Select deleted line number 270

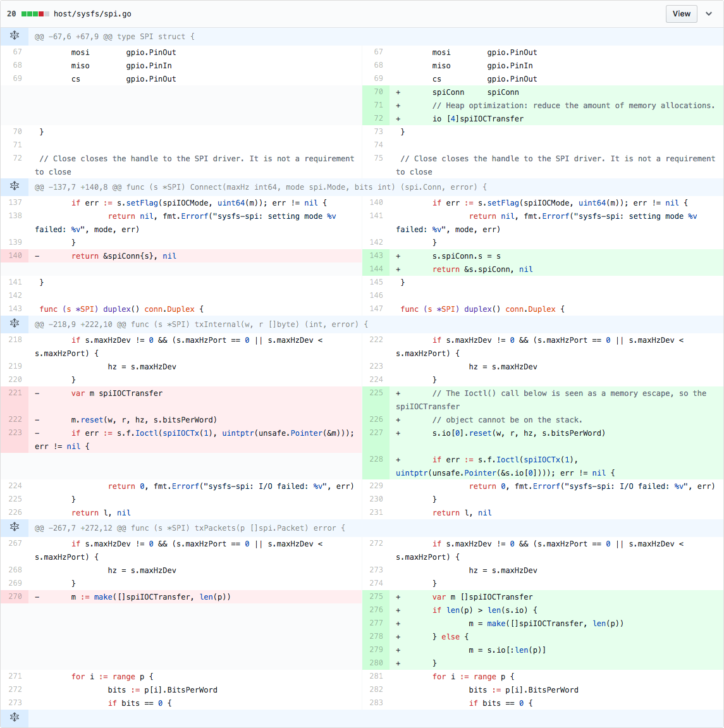tap(15, 596)
